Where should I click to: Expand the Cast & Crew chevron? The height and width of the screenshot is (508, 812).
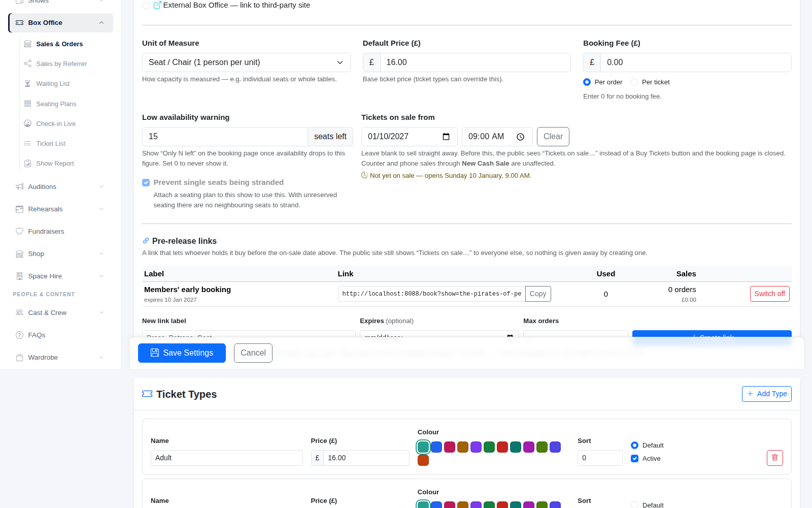coord(101,312)
